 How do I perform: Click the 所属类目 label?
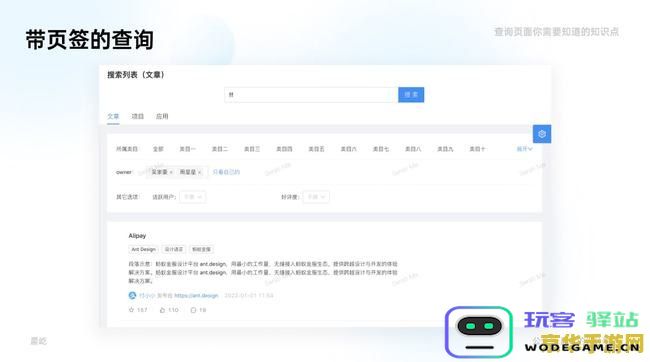point(127,149)
